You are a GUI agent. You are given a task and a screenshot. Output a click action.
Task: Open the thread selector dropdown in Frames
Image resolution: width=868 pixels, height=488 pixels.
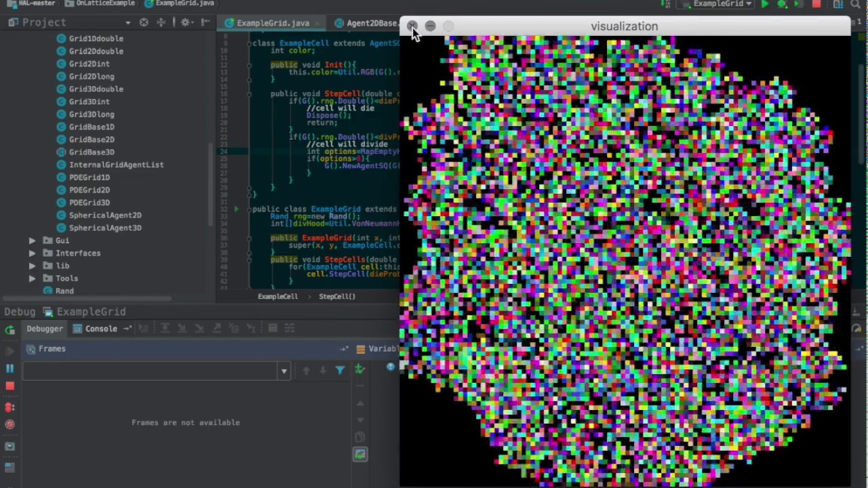[x=284, y=371]
